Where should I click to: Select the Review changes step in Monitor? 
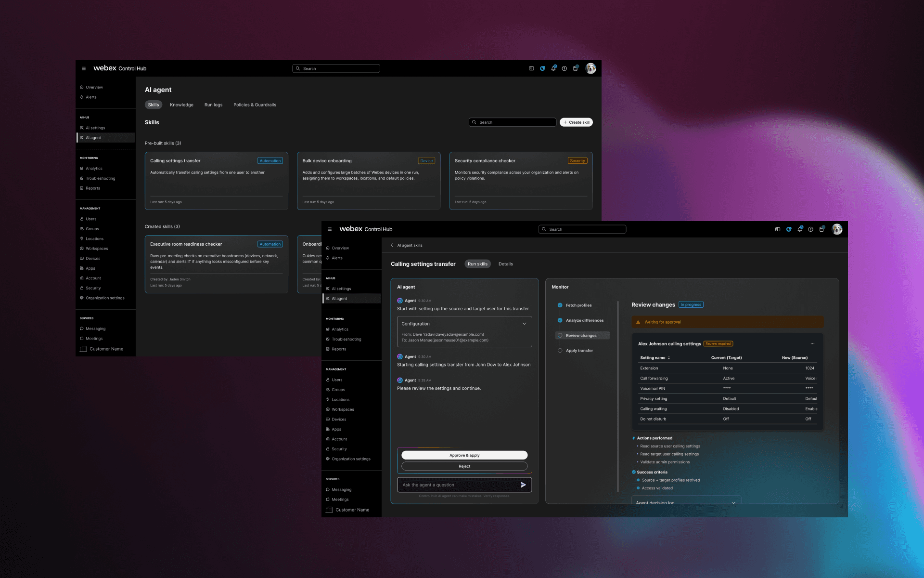click(x=581, y=336)
